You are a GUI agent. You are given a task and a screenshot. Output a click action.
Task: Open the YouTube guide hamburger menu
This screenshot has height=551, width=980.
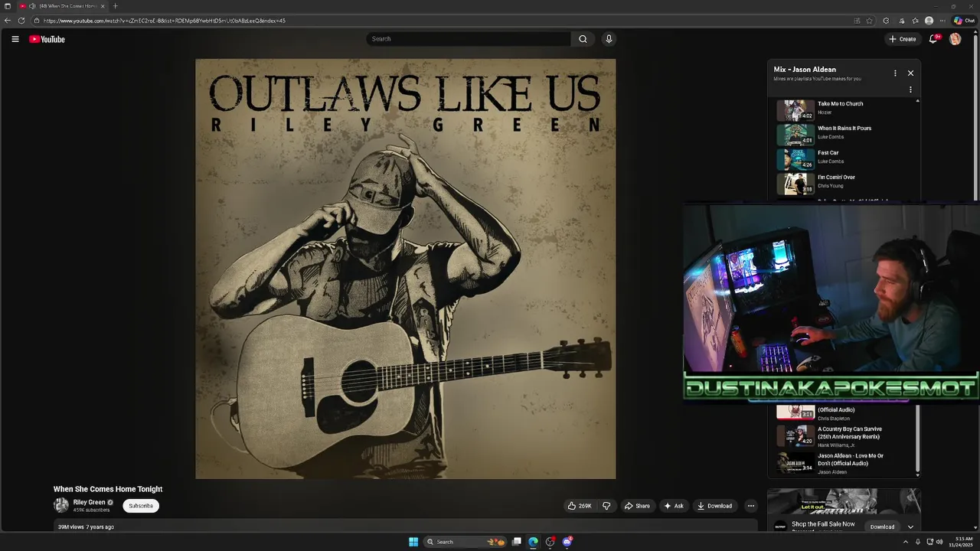pyautogui.click(x=15, y=39)
